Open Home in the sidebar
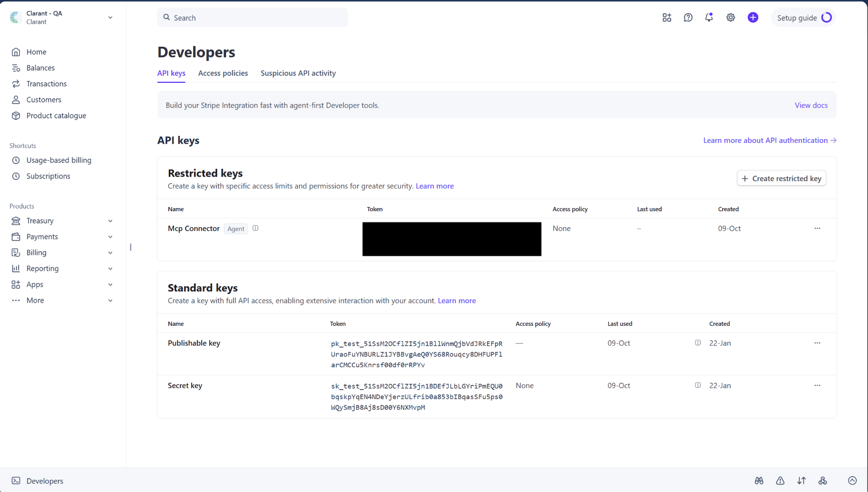868x492 pixels. [37, 52]
